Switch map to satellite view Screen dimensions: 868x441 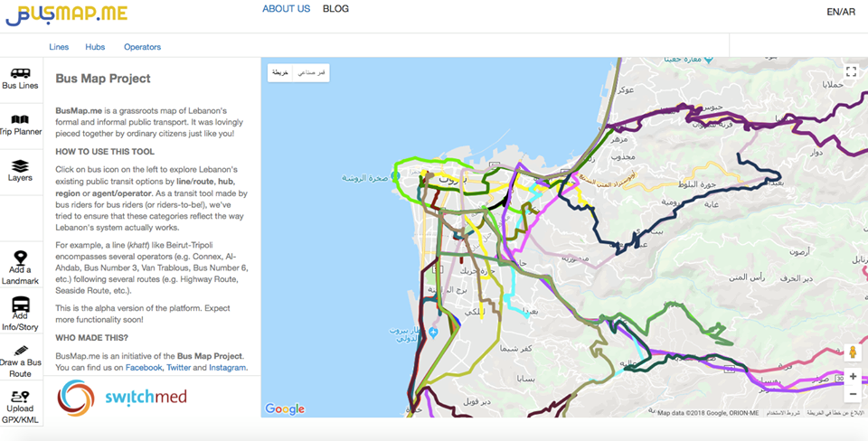(313, 71)
